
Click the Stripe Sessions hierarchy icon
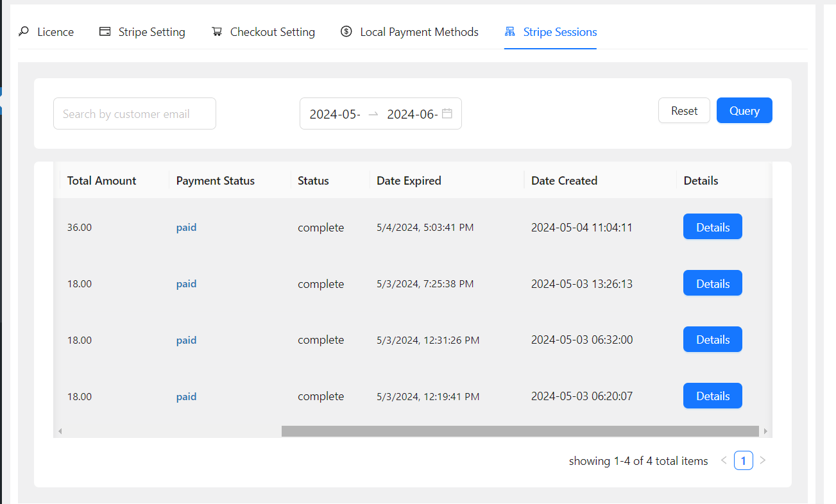click(x=510, y=31)
